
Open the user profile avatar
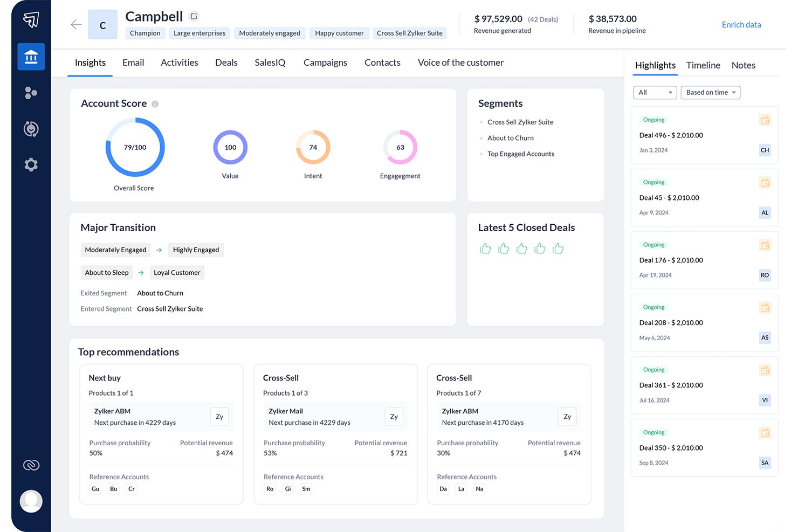[31, 501]
